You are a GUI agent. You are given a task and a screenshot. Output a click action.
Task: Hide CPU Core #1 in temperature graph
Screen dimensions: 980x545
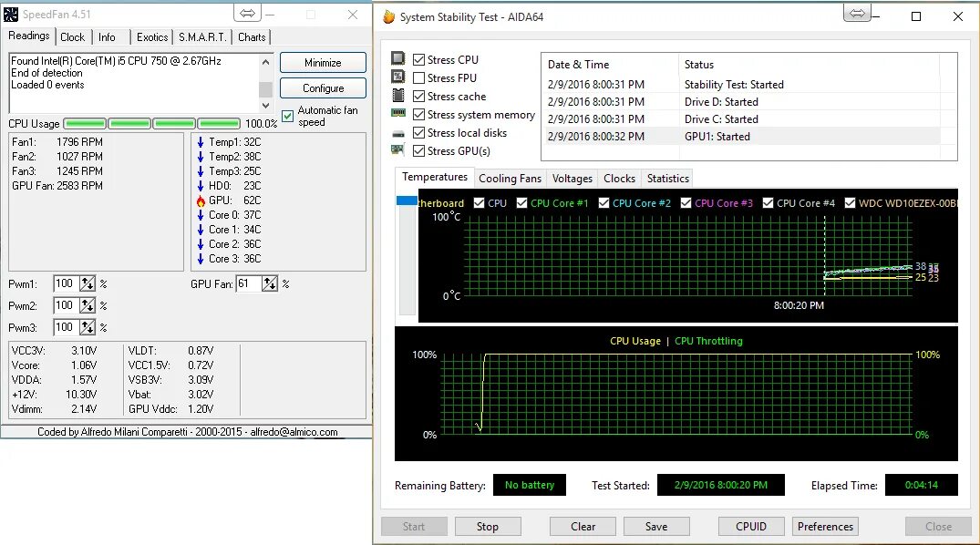(x=521, y=203)
